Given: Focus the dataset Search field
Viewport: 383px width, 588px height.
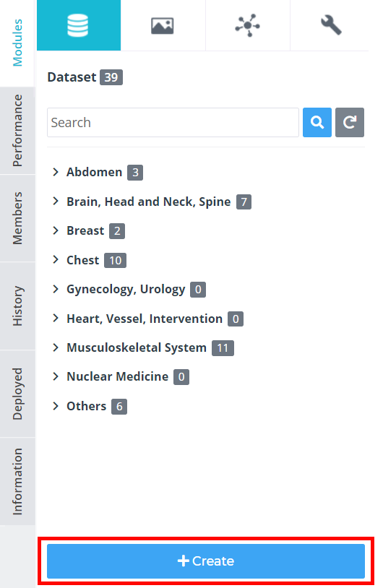Looking at the screenshot, I should click(173, 122).
